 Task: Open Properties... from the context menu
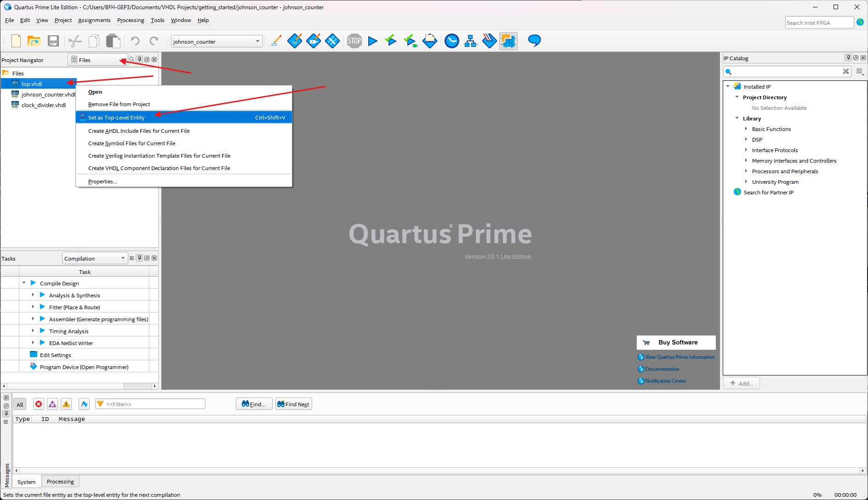click(184, 182)
